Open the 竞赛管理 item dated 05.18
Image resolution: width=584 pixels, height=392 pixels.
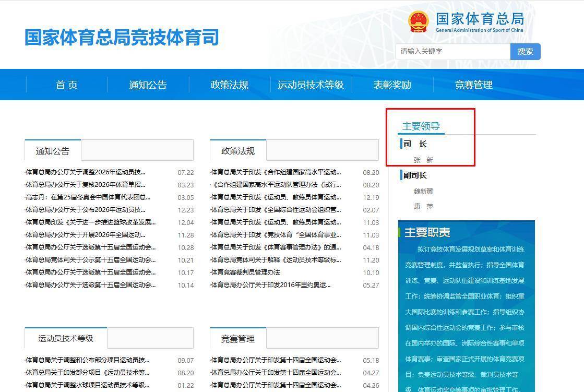(276, 360)
